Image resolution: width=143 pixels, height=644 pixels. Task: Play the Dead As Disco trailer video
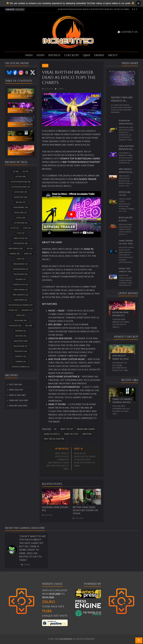[71, 214]
